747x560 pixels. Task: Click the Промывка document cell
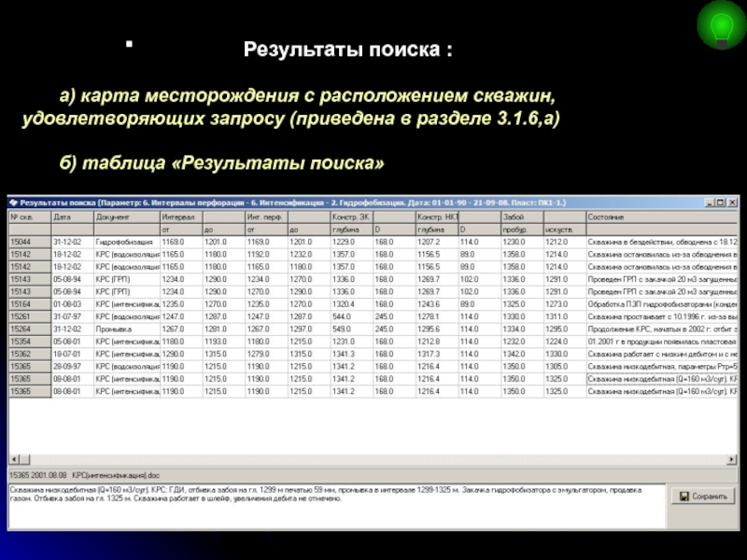point(126,329)
